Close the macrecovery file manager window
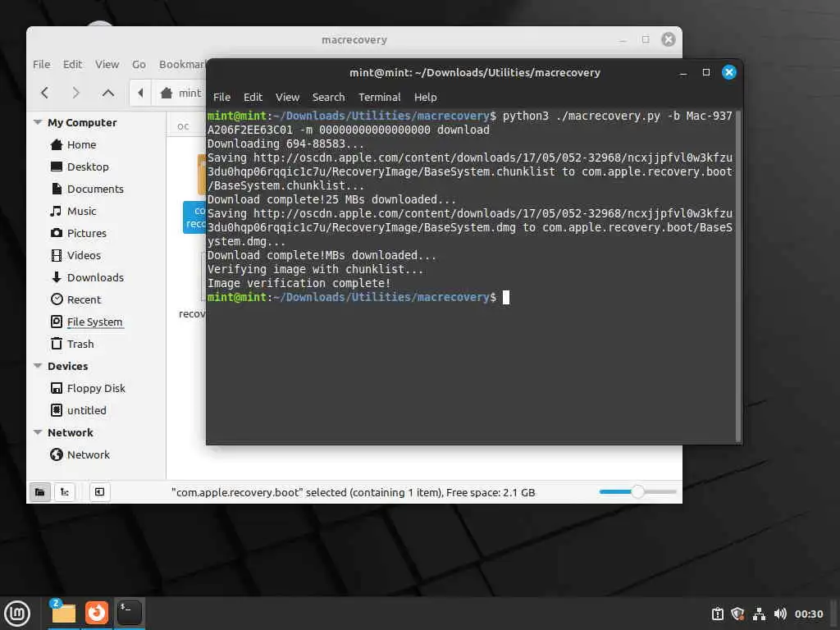The width and height of the screenshot is (840, 630). click(668, 39)
